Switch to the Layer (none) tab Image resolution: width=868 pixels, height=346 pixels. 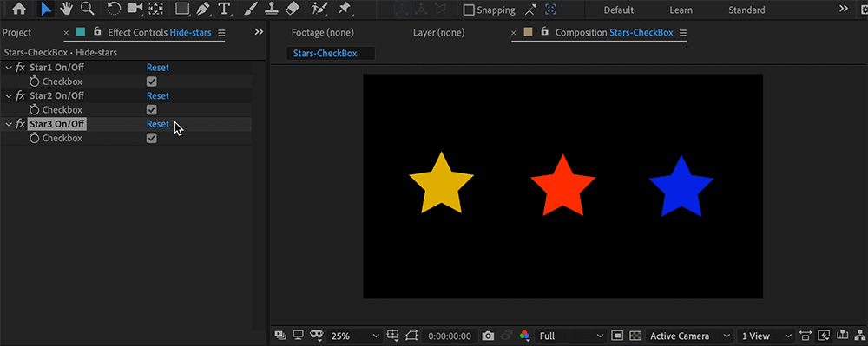click(439, 33)
